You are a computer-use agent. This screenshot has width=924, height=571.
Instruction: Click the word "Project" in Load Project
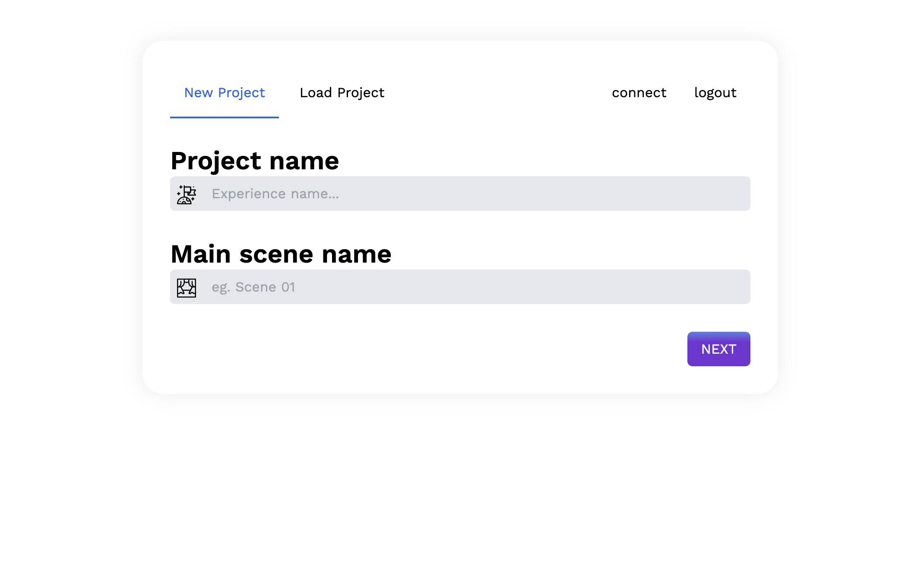(361, 93)
